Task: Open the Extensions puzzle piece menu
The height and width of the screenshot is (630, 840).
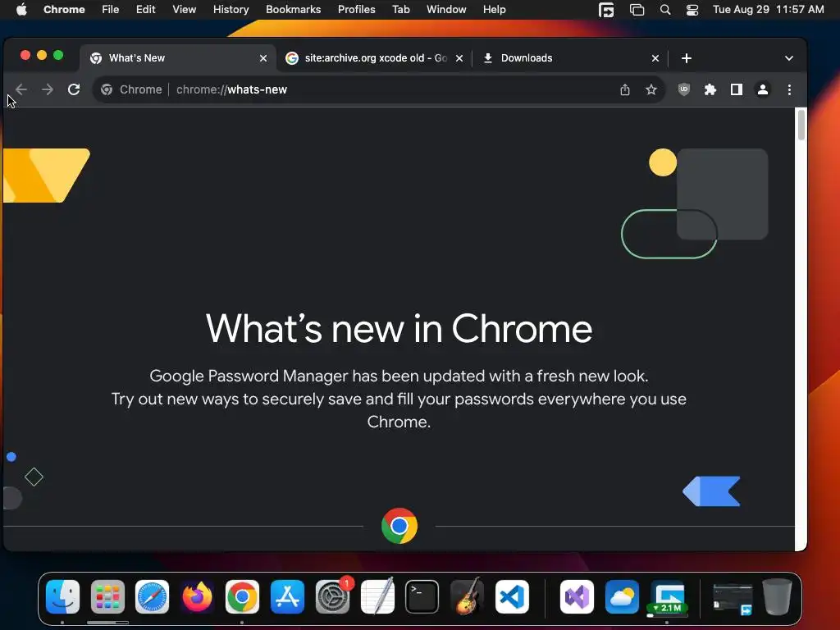Action: point(710,89)
